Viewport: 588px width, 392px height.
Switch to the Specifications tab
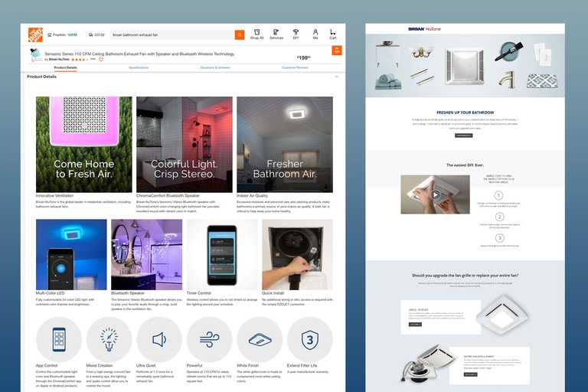click(x=139, y=68)
